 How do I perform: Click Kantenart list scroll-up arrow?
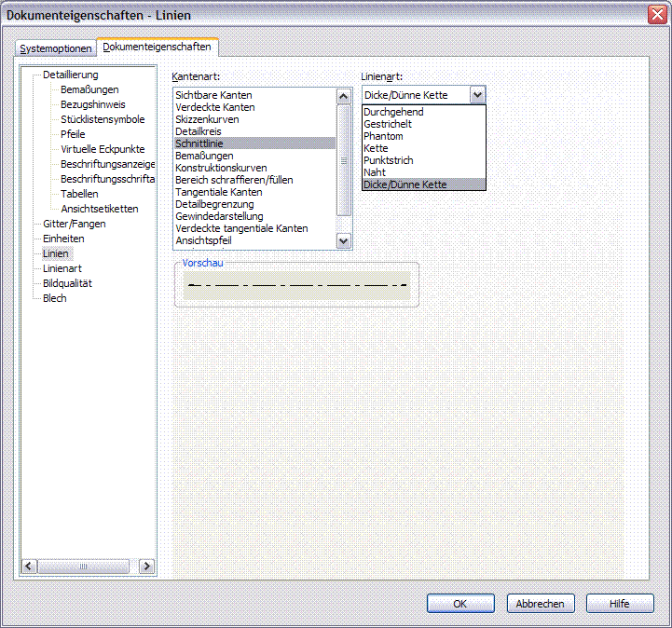[x=343, y=96]
